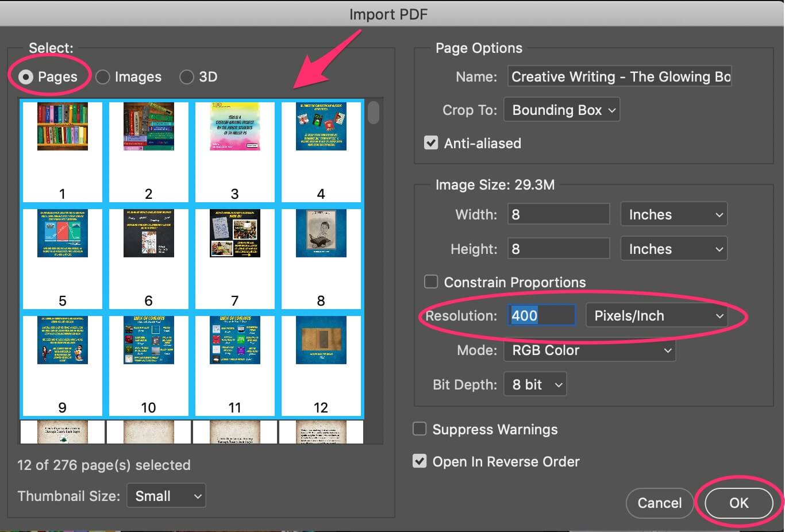Viewport: 785px width, 532px height.
Task: Select the Images radio button
Action: [102, 76]
